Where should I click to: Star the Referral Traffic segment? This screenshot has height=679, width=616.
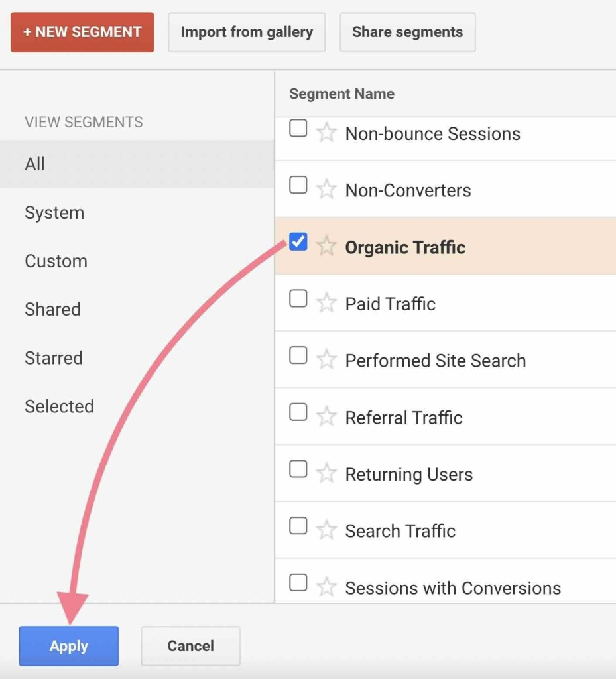326,417
